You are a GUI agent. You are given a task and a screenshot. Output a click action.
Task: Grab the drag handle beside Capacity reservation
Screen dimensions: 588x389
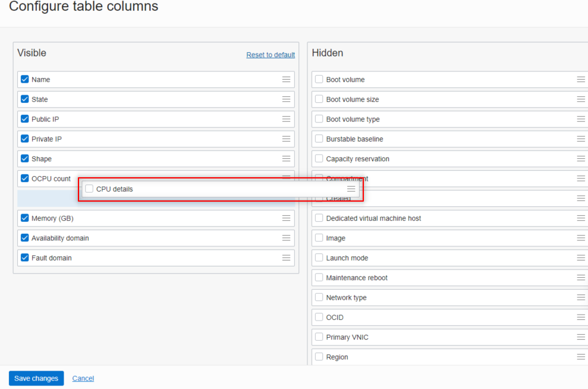pyautogui.click(x=581, y=158)
